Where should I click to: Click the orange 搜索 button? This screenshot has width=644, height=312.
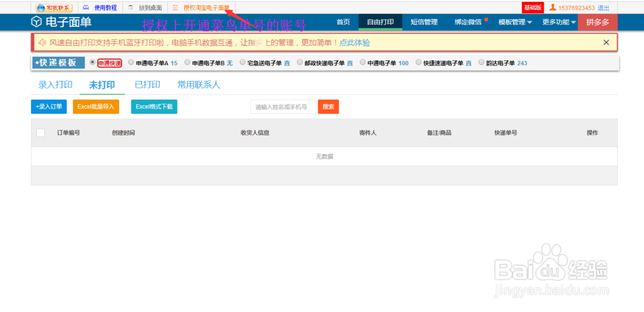(328, 107)
